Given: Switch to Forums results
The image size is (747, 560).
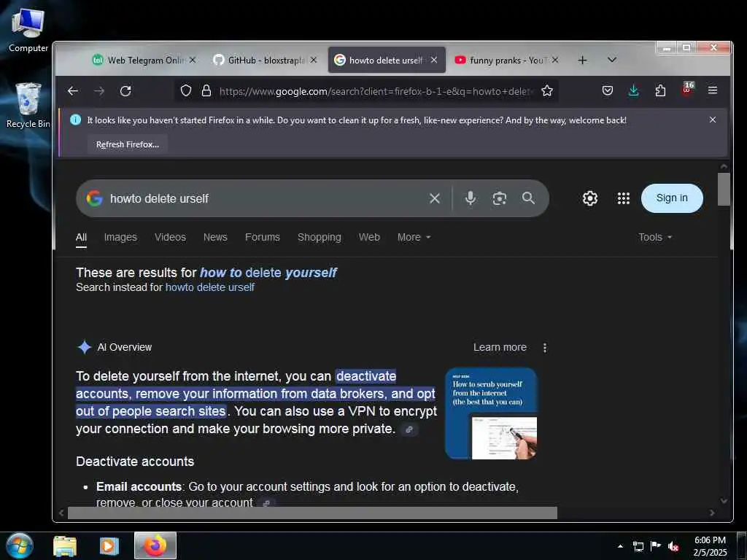Looking at the screenshot, I should point(263,237).
